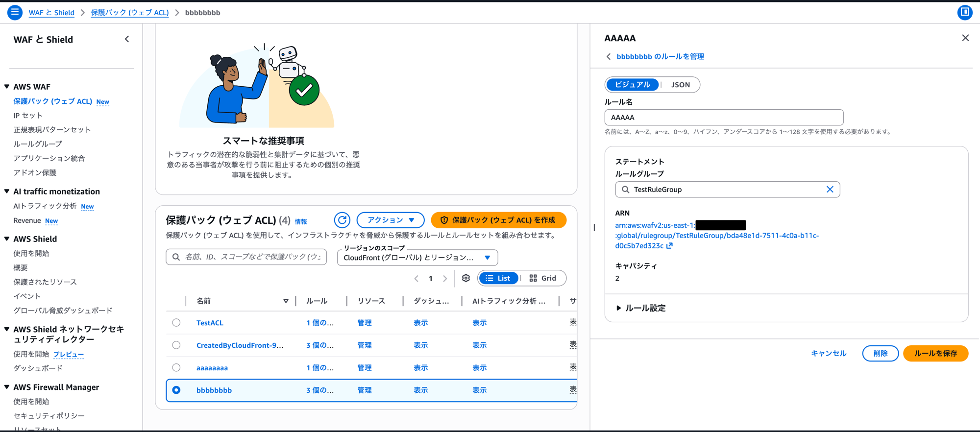
Task: Refresh the protection pack list
Action: click(x=342, y=220)
